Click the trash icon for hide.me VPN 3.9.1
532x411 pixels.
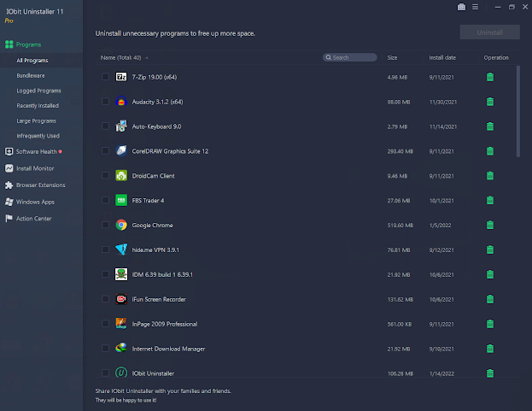490,250
